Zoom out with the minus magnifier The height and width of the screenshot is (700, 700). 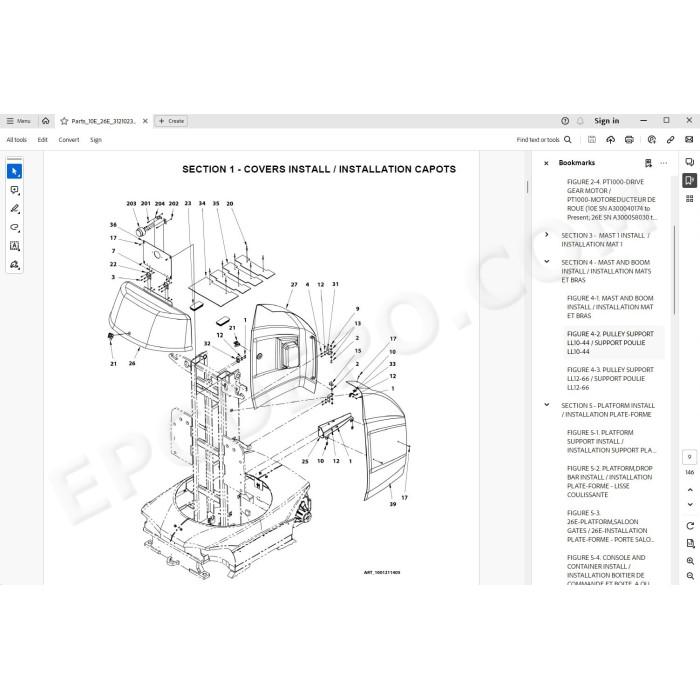coord(690,576)
